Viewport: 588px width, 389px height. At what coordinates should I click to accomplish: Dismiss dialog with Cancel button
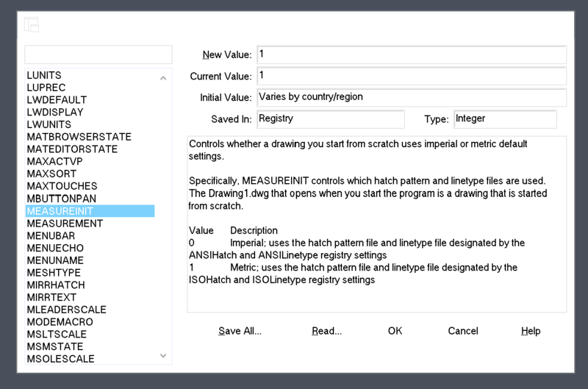[463, 331]
